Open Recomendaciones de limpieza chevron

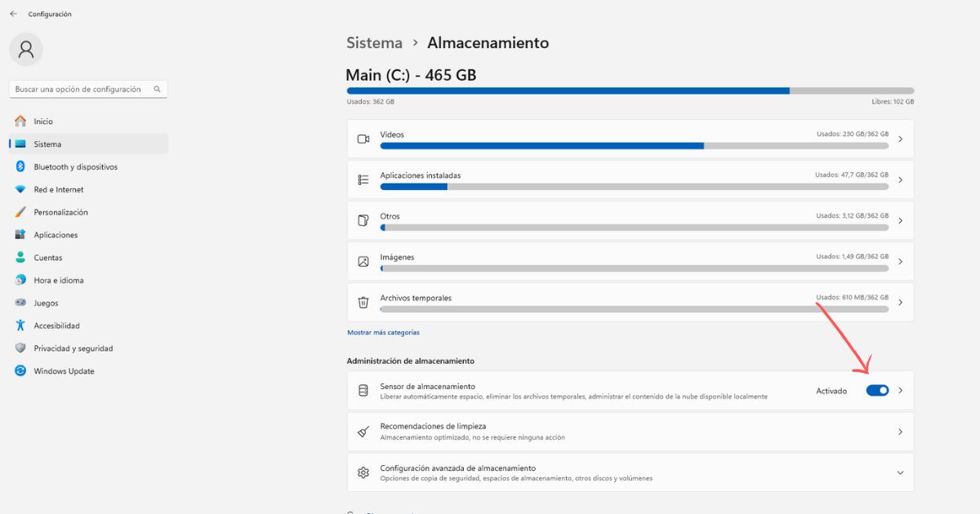click(x=901, y=432)
